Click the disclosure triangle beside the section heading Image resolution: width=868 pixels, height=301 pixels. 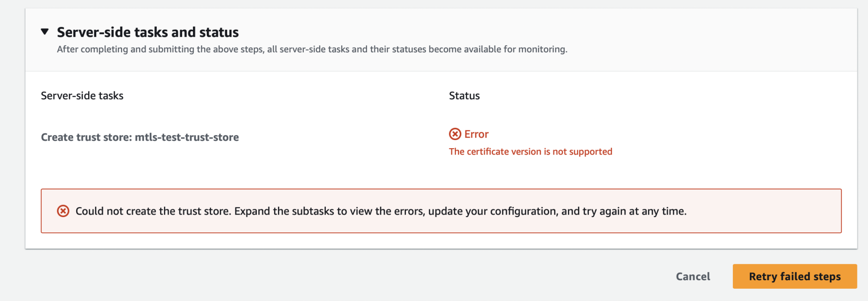pos(45,31)
